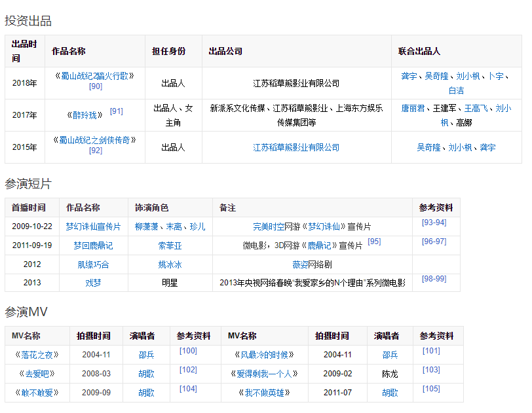Open the 醉玲珑 work link
This screenshot has width=532, height=413.
coord(85,115)
